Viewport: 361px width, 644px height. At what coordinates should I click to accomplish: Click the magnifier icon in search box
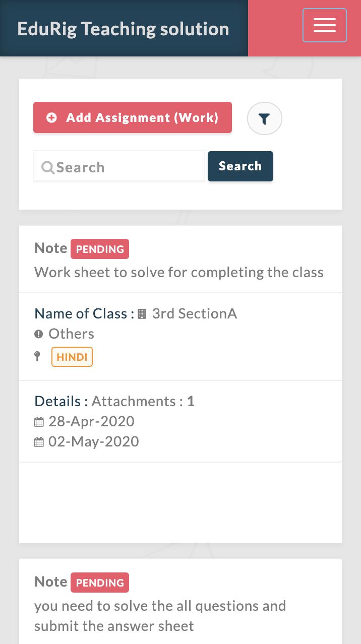pyautogui.click(x=48, y=167)
